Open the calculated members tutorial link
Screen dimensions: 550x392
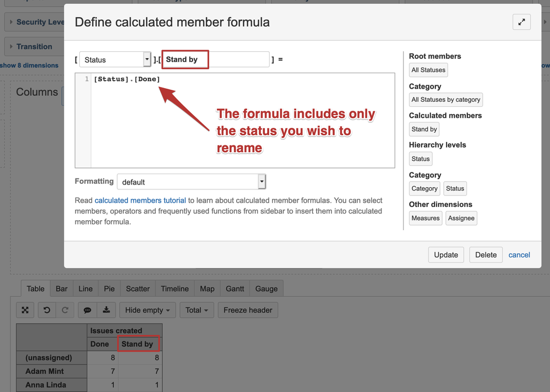(140, 200)
